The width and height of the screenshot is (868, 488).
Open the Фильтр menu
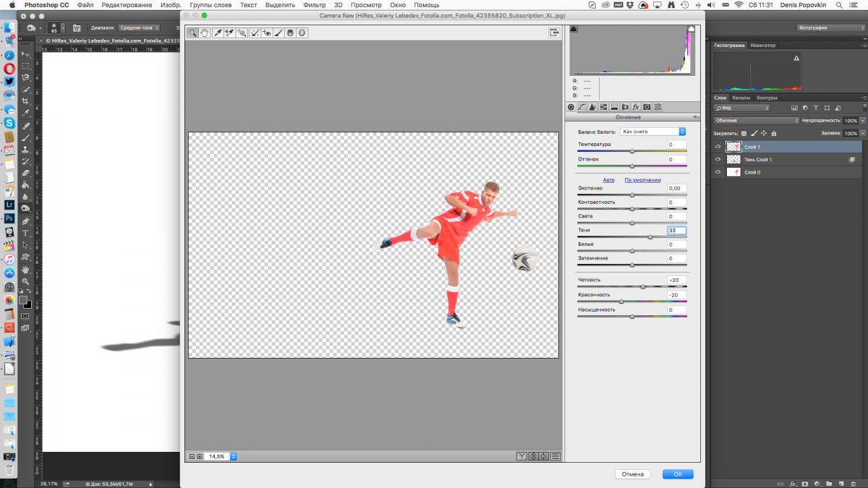click(314, 5)
